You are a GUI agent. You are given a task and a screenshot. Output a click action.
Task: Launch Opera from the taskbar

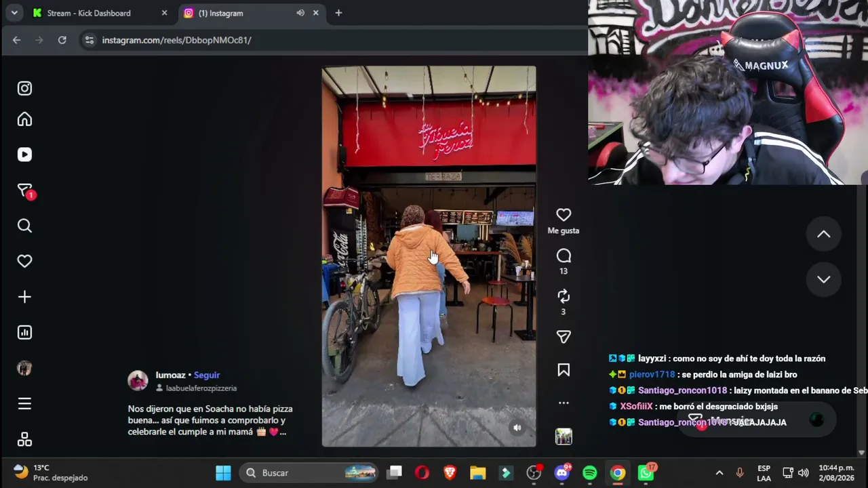(422, 473)
